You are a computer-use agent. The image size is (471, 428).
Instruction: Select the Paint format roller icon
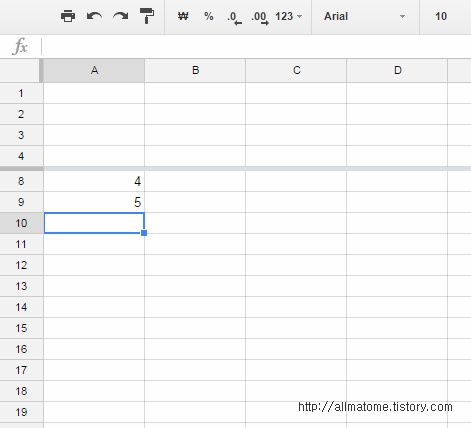click(x=147, y=16)
